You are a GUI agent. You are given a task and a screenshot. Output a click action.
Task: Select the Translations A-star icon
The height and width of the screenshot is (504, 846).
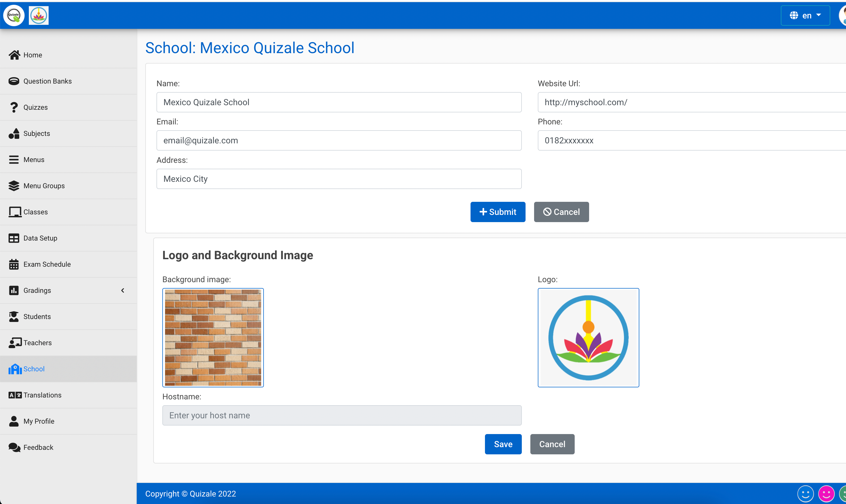[x=14, y=395]
